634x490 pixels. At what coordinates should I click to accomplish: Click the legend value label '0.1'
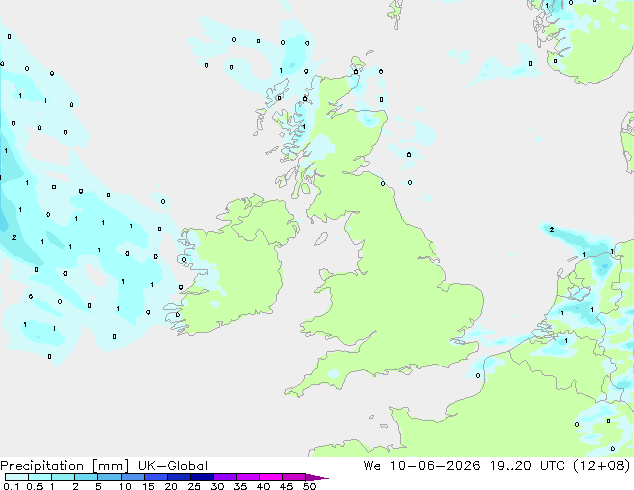(11, 486)
